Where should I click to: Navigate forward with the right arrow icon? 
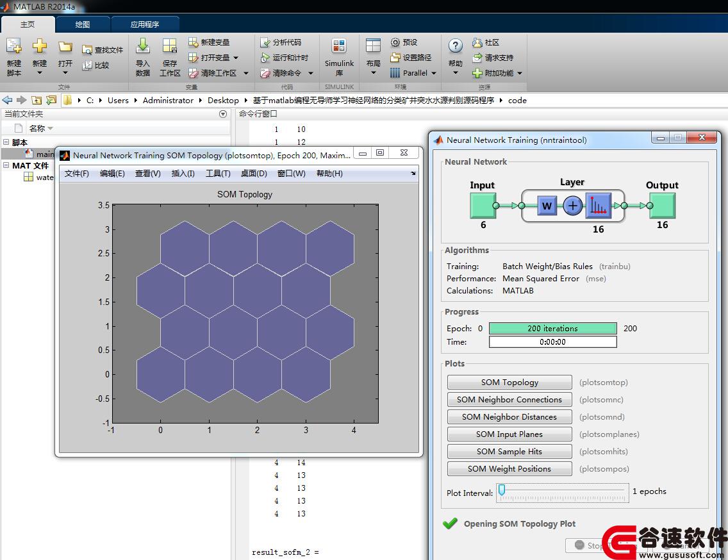click(x=21, y=100)
